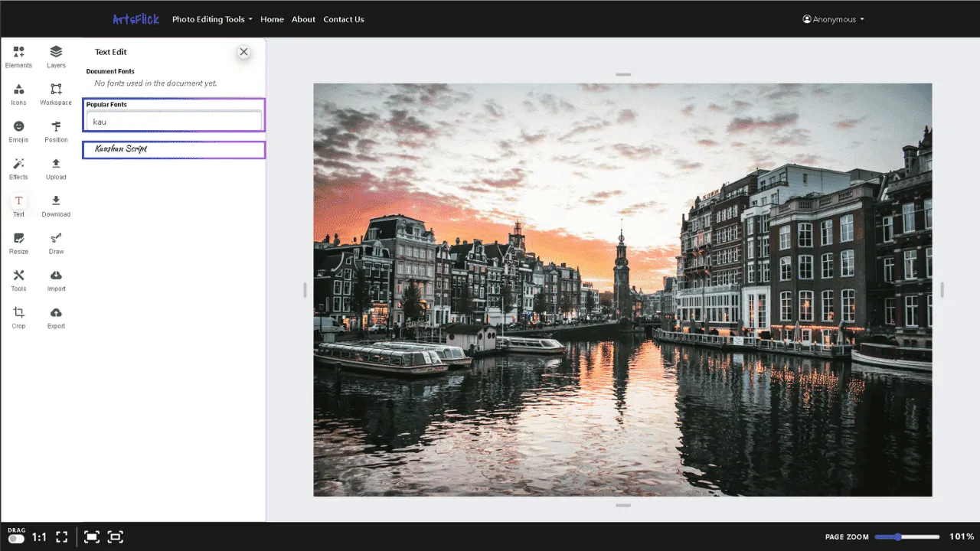Open the Position tool
This screenshot has height=551, width=980.
click(x=56, y=132)
